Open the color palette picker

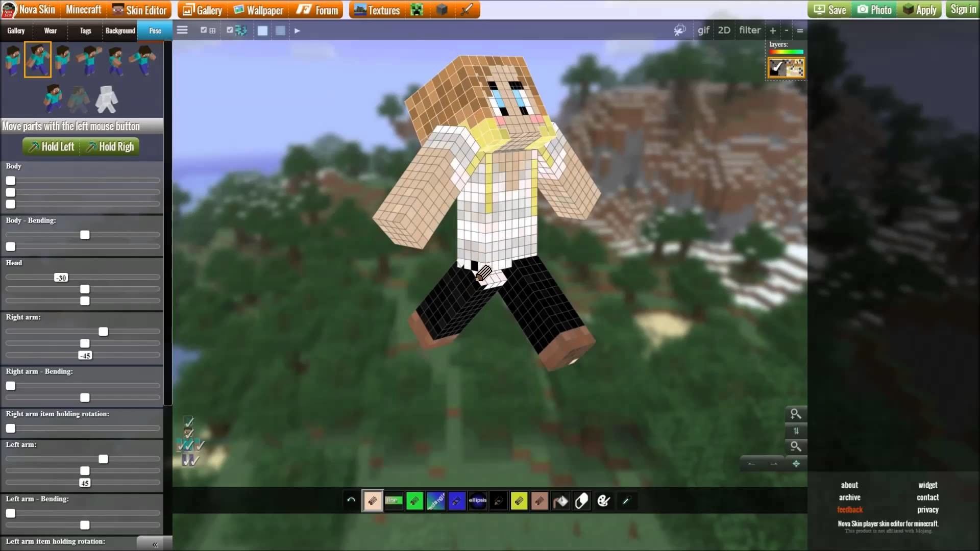tap(604, 501)
